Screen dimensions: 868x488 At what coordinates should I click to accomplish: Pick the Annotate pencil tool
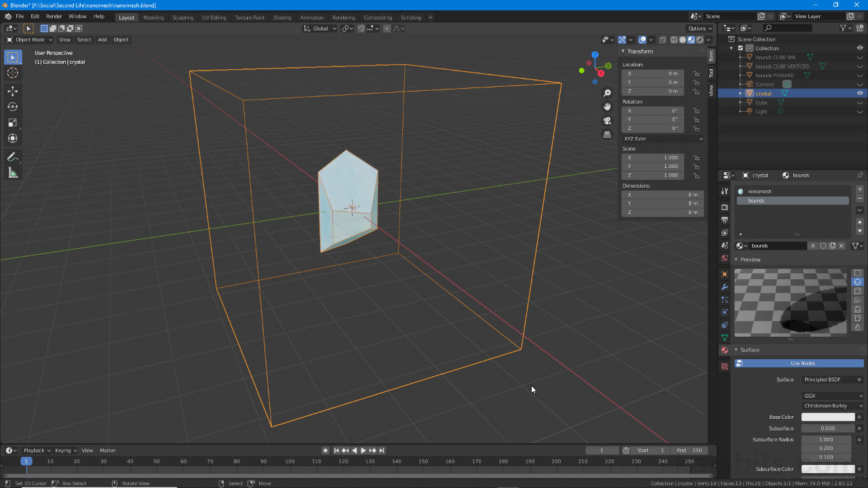pos(12,157)
